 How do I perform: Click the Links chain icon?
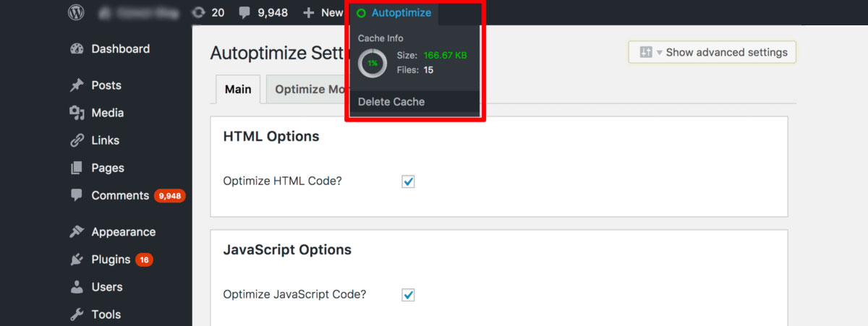(x=77, y=140)
